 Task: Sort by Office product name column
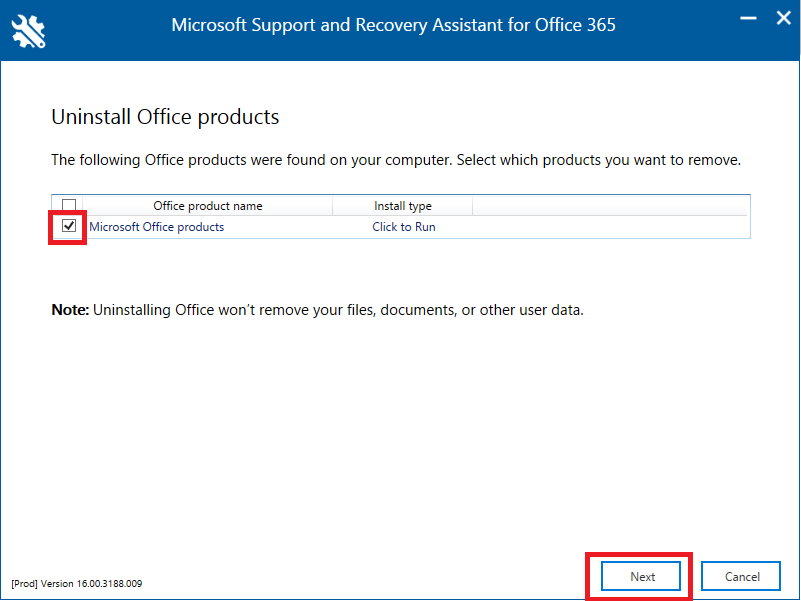207,205
